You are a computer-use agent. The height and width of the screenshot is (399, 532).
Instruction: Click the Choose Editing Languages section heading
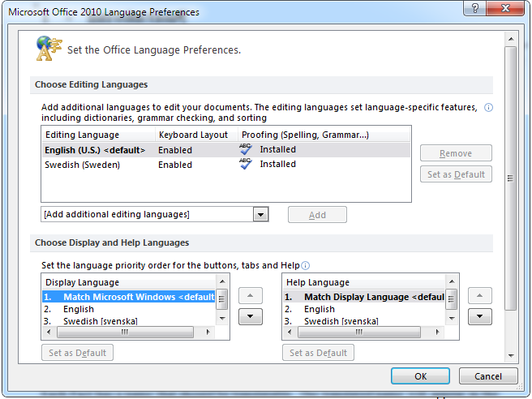click(x=92, y=84)
